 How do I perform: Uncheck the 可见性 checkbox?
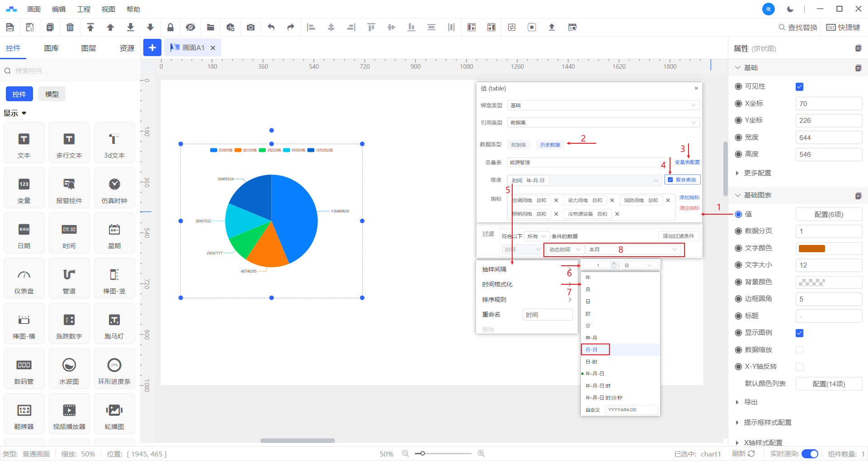tap(799, 87)
